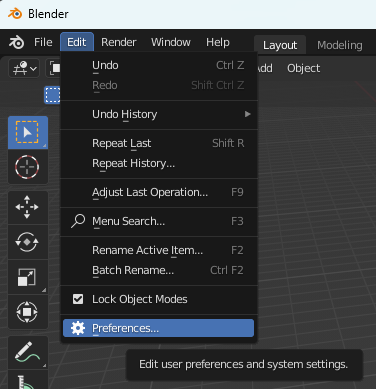The height and width of the screenshot is (389, 376).
Task: Select the Rotate tool
Action: [x=28, y=242]
